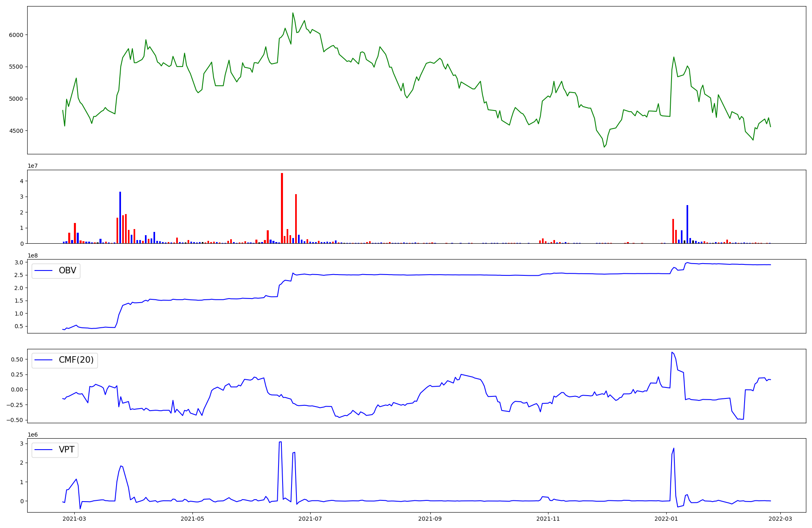Click the 1e6 scale label above VPT chart
This screenshot has height=528, width=812.
point(33,435)
